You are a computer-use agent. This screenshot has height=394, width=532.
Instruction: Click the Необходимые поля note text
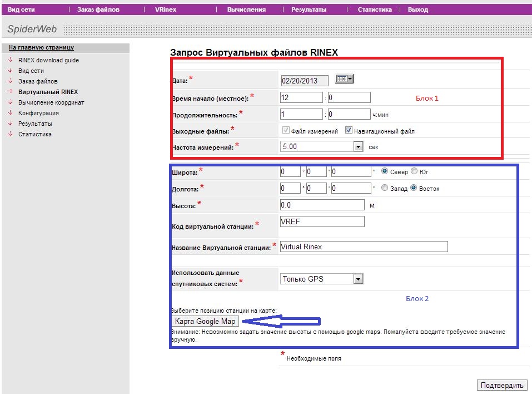pyautogui.click(x=314, y=358)
